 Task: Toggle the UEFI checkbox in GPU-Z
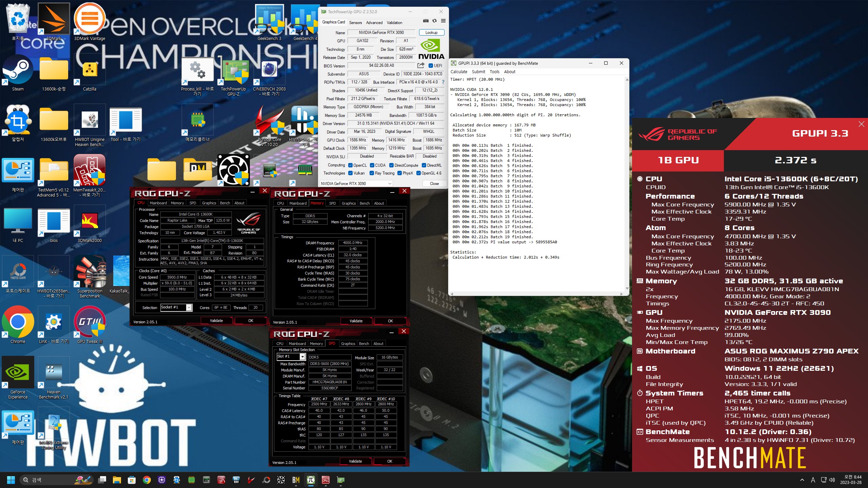[x=431, y=65]
